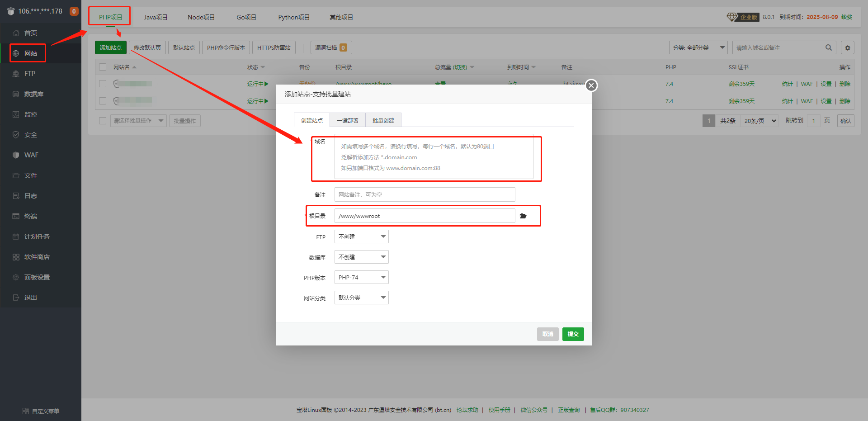Viewport: 868px width, 421px height.
Task: Tick the select-all checkbox in table header
Action: [103, 67]
